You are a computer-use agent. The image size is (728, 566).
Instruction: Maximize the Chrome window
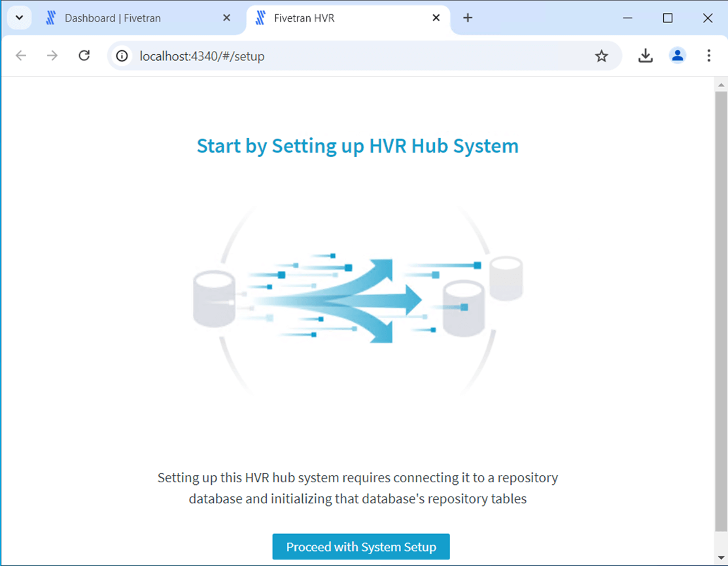668,18
